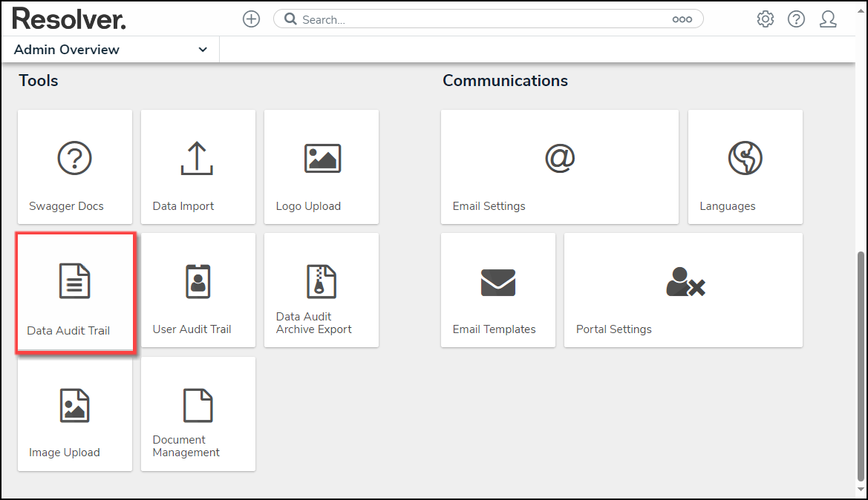The image size is (868, 500).
Task: Open the Data Import upload icon
Action: 197,159
